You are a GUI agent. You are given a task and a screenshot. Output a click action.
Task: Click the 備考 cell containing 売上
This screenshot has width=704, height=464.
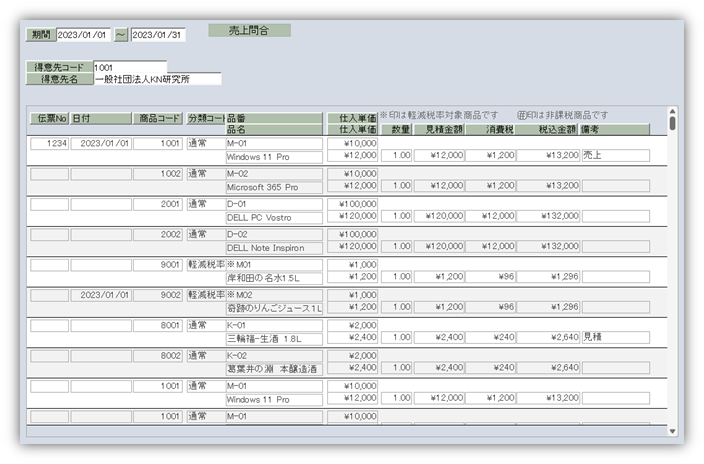pyautogui.click(x=615, y=156)
